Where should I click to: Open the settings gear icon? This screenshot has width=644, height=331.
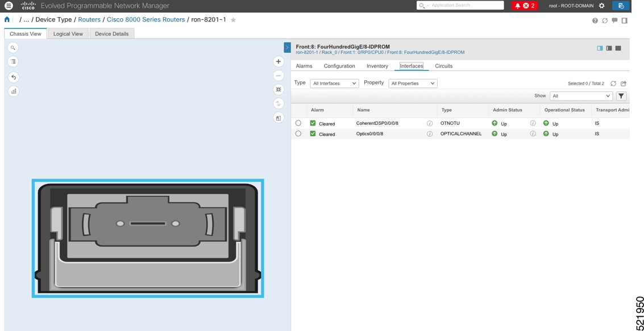tap(602, 6)
